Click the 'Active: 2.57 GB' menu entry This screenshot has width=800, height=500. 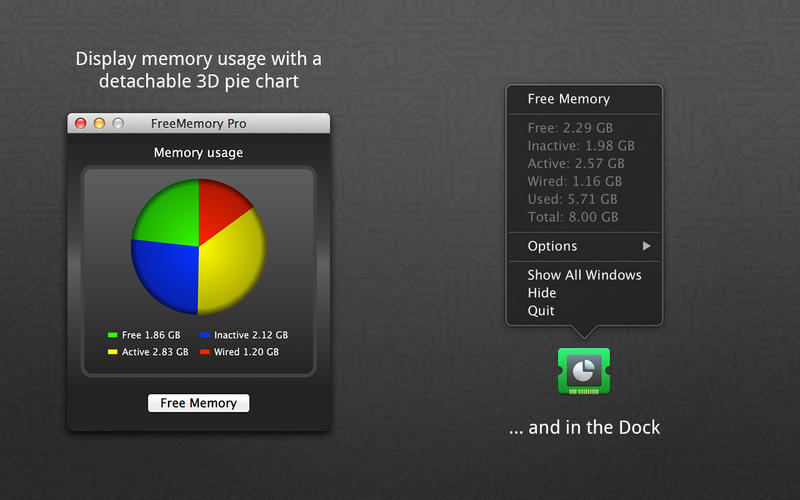pyautogui.click(x=576, y=164)
